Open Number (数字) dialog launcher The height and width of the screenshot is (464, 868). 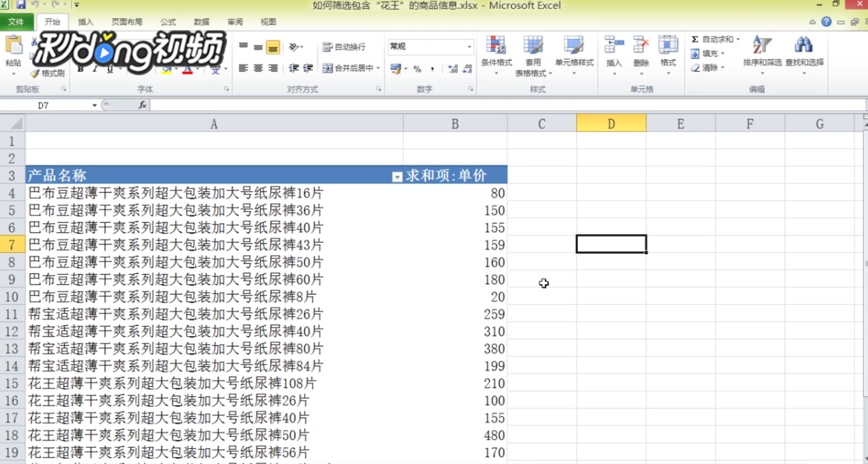pos(471,90)
